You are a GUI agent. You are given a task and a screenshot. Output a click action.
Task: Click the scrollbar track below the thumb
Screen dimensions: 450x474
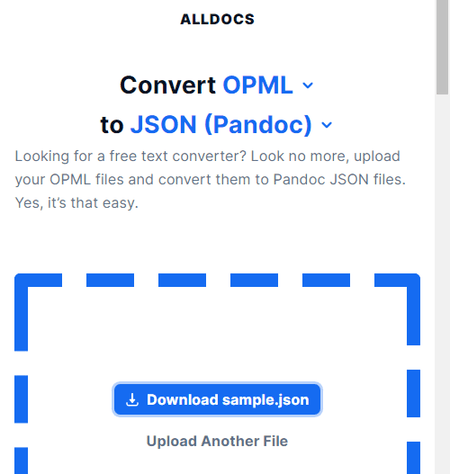pos(443,283)
